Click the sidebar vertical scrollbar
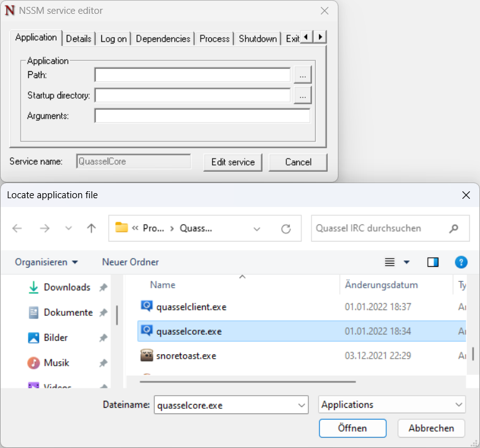 point(117,315)
